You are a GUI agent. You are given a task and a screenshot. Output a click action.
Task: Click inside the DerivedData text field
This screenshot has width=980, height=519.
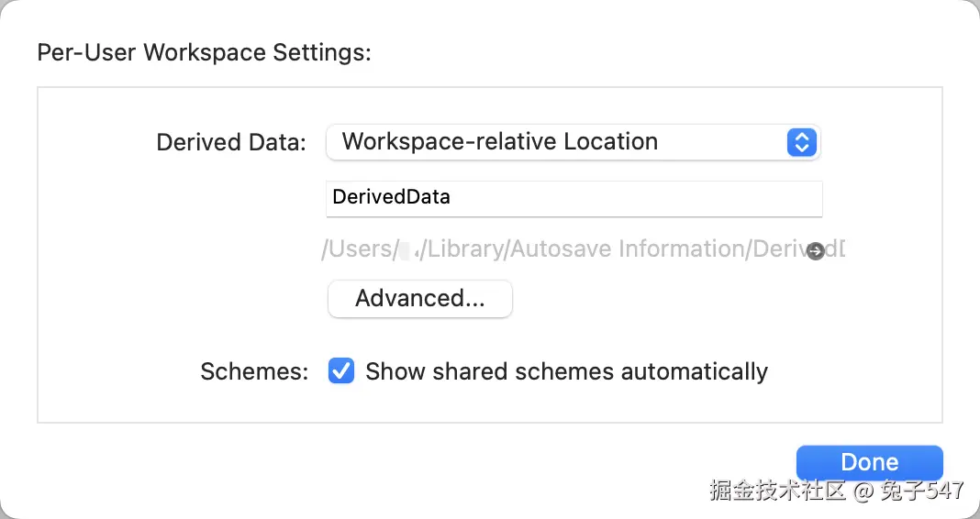(x=574, y=197)
